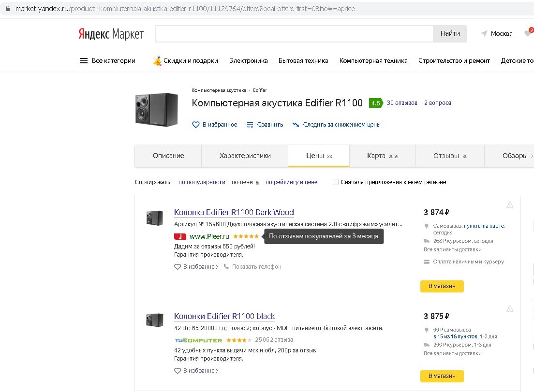Click the pickup pin icon in first offer

[x=427, y=226]
